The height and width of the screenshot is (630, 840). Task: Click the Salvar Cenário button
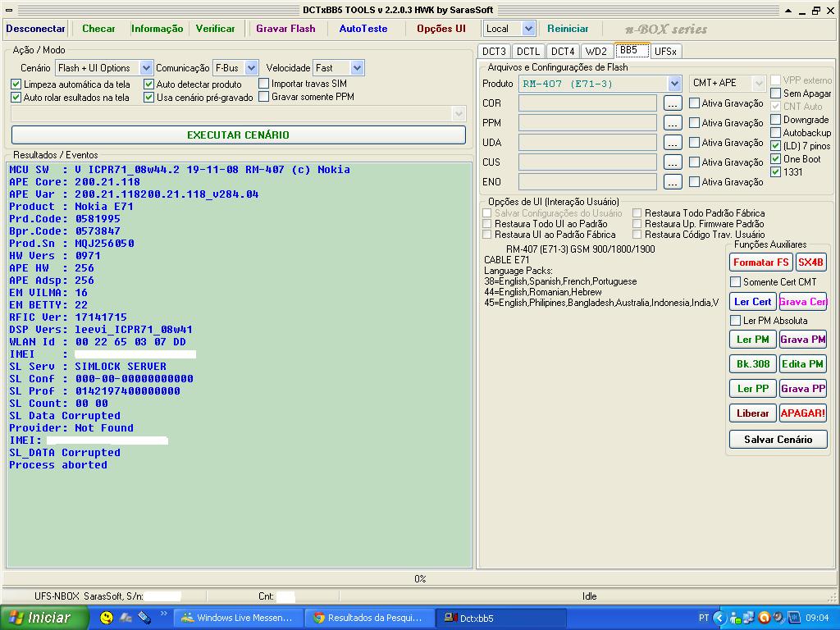pos(778,440)
